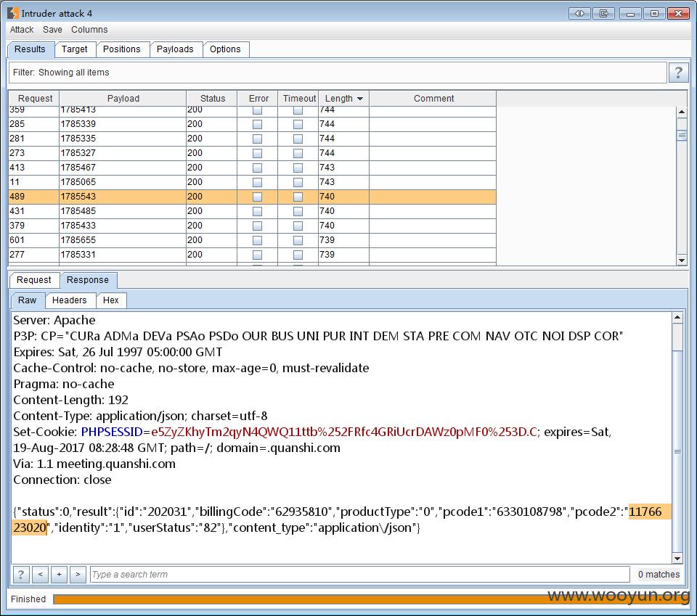This screenshot has height=616, width=697.
Task: Select the Response tab
Action: point(88,280)
